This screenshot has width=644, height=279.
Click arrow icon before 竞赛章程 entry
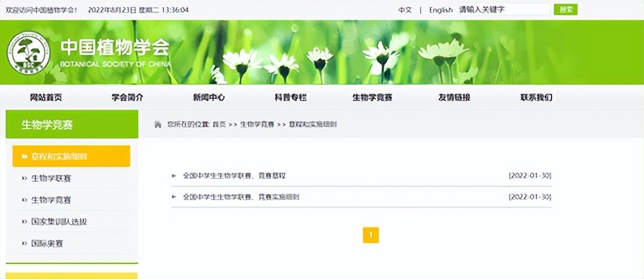click(x=174, y=176)
